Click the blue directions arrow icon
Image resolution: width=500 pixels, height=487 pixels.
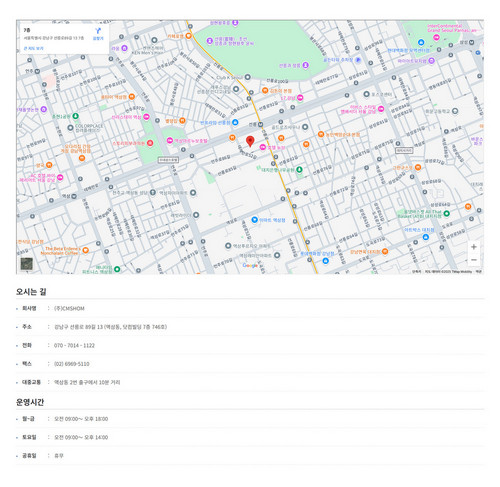(98, 31)
